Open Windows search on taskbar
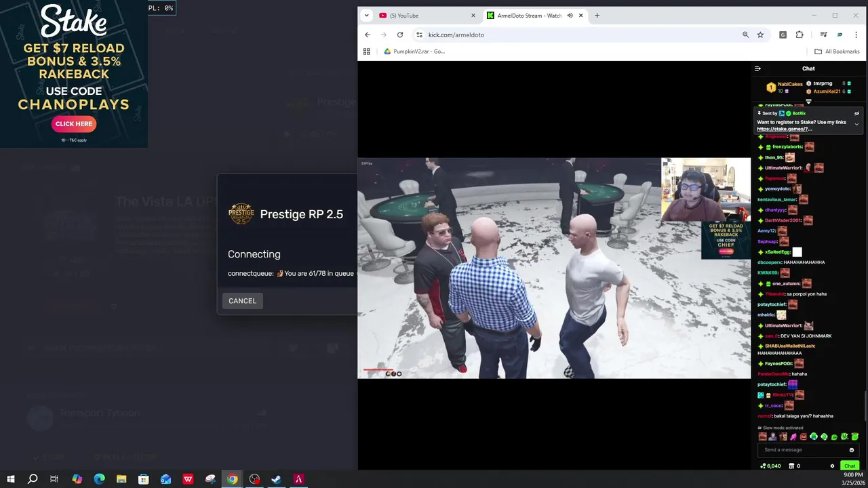This screenshot has height=488, width=868. coord(33,479)
